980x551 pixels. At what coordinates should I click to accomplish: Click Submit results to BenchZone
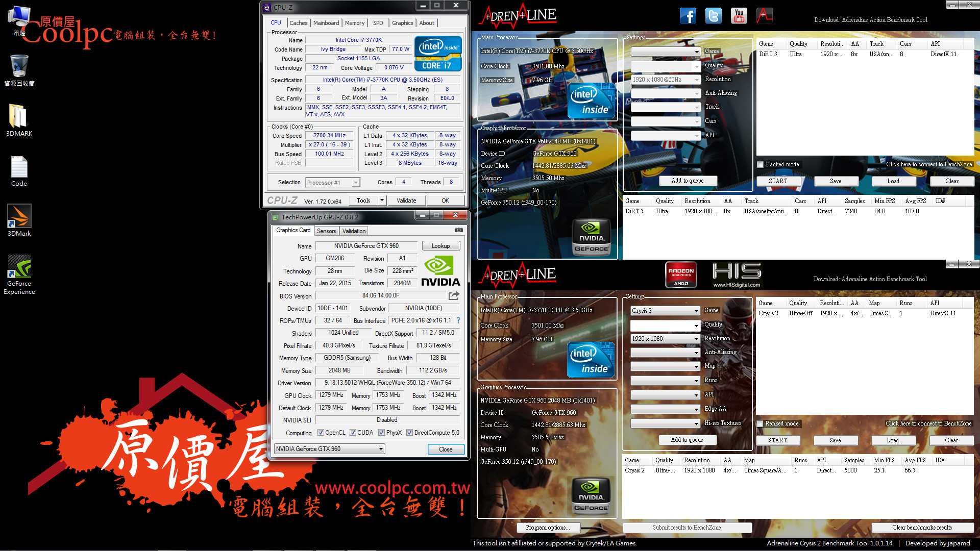coord(687,528)
